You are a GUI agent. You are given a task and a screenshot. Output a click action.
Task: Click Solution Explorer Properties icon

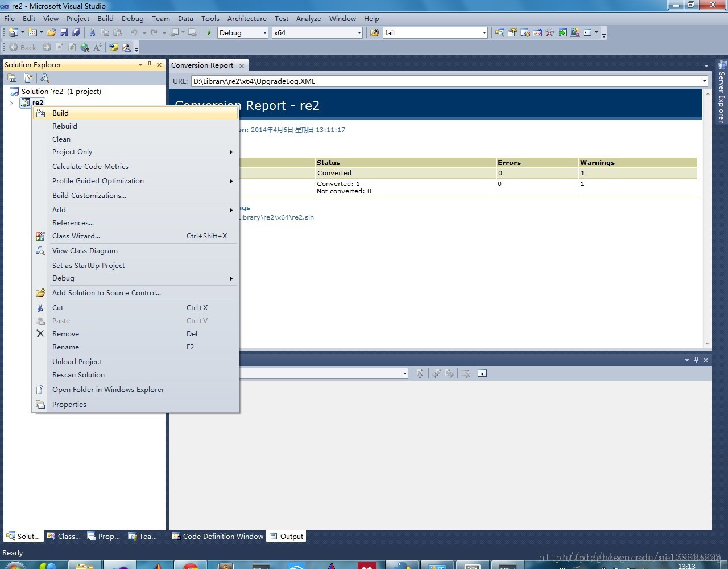[12, 78]
